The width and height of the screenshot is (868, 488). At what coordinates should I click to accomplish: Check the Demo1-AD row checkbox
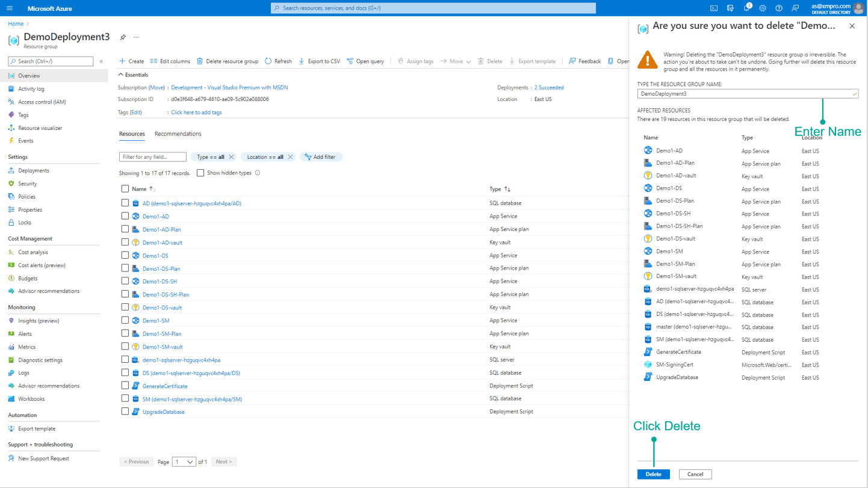tap(125, 216)
